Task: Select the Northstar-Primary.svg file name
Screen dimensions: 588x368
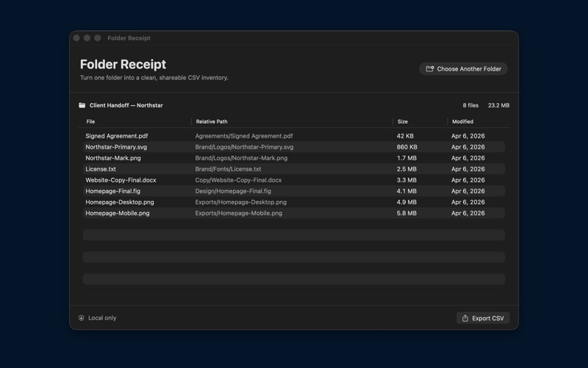Action: [116, 146]
